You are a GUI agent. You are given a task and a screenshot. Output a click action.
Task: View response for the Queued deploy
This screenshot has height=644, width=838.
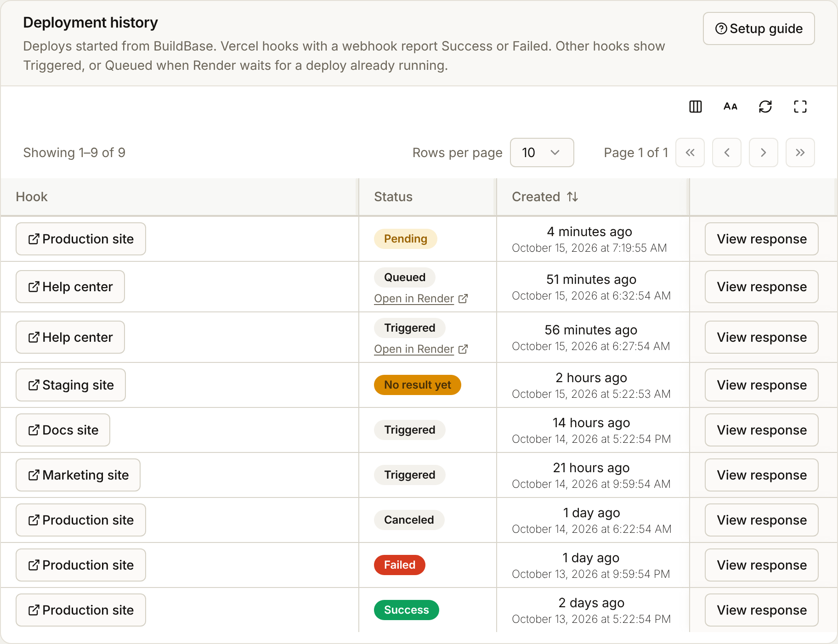762,287
